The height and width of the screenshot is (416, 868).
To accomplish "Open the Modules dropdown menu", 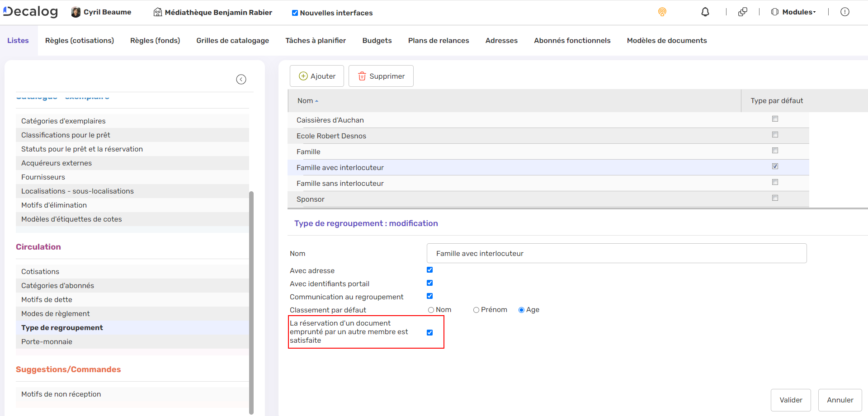I will tap(794, 12).
